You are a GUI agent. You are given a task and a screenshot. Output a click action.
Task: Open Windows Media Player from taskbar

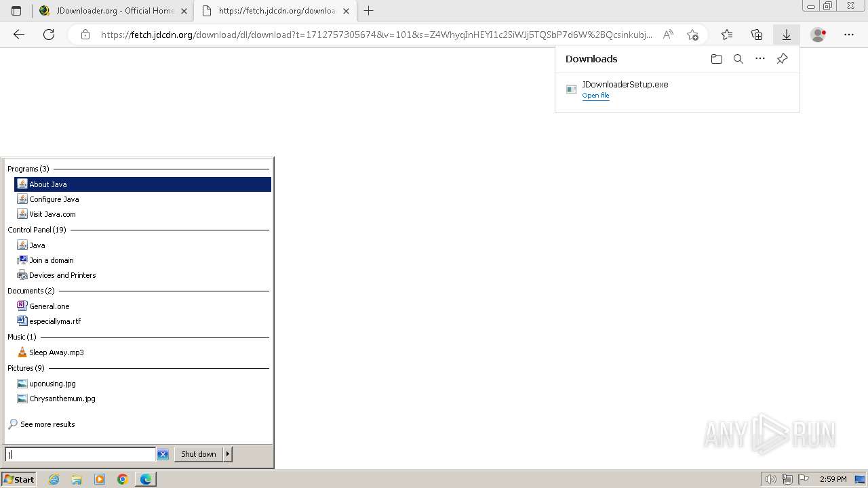tap(100, 479)
